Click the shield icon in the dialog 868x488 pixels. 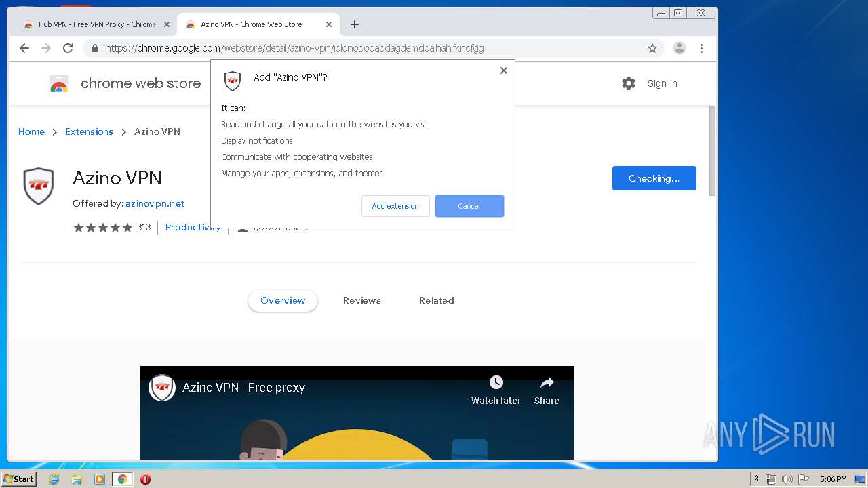click(233, 81)
